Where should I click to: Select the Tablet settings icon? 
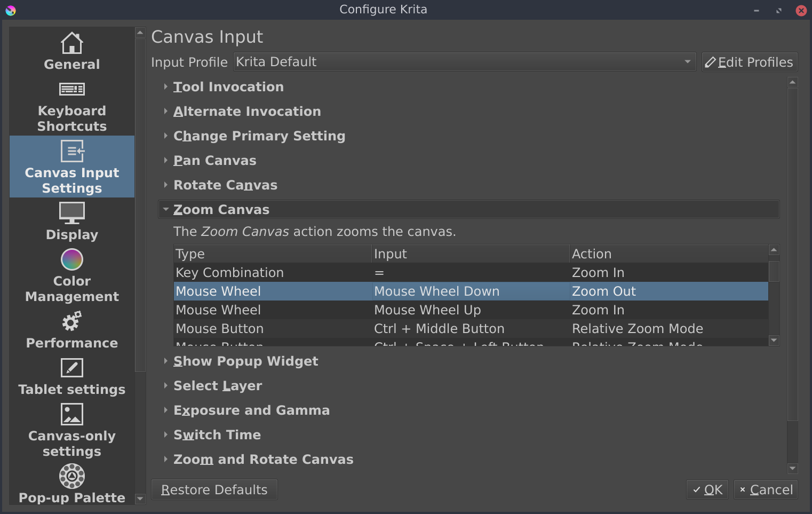[x=72, y=368]
